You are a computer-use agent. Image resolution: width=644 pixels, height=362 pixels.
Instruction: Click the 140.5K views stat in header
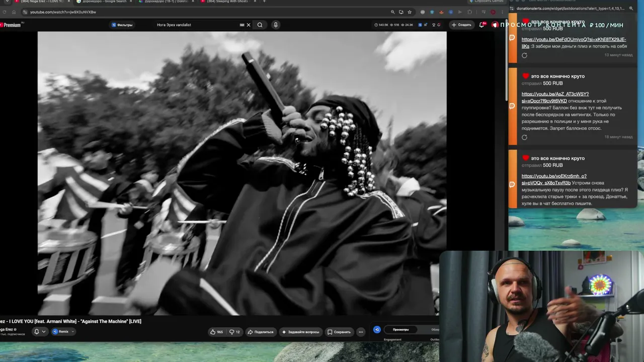pos(381,25)
